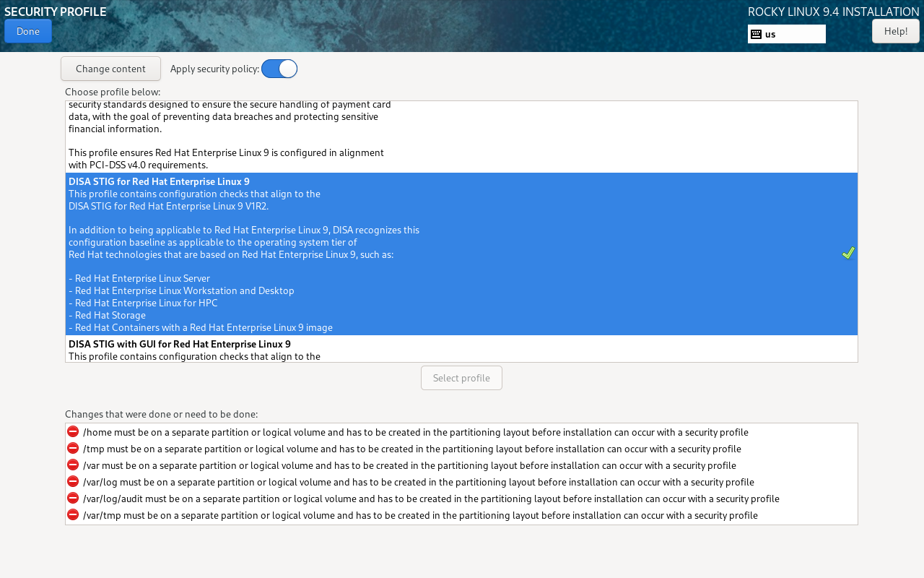The height and width of the screenshot is (578, 924).
Task: Click the ROCKY LINUX 9.4 INSTALLATION title
Action: pos(834,12)
